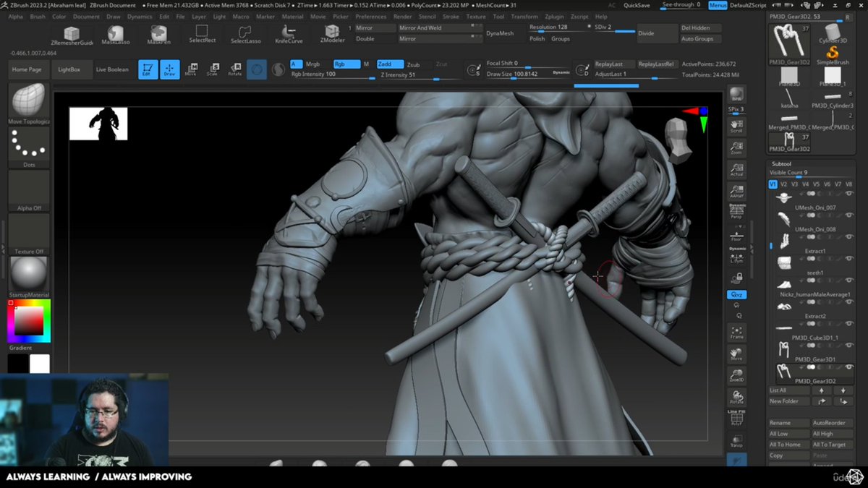Select the Move Topological brush

click(27, 101)
